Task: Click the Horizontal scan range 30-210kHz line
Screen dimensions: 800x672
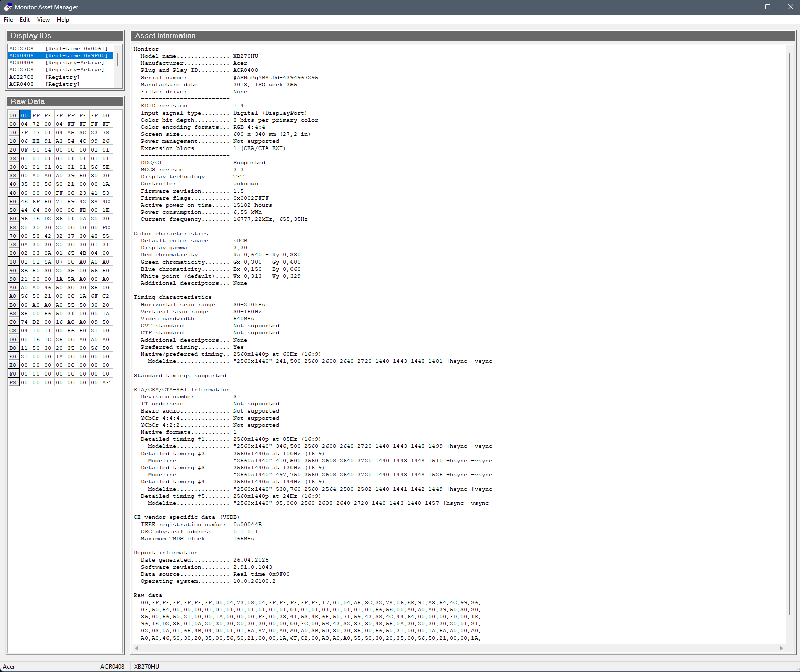Action: [x=203, y=305]
